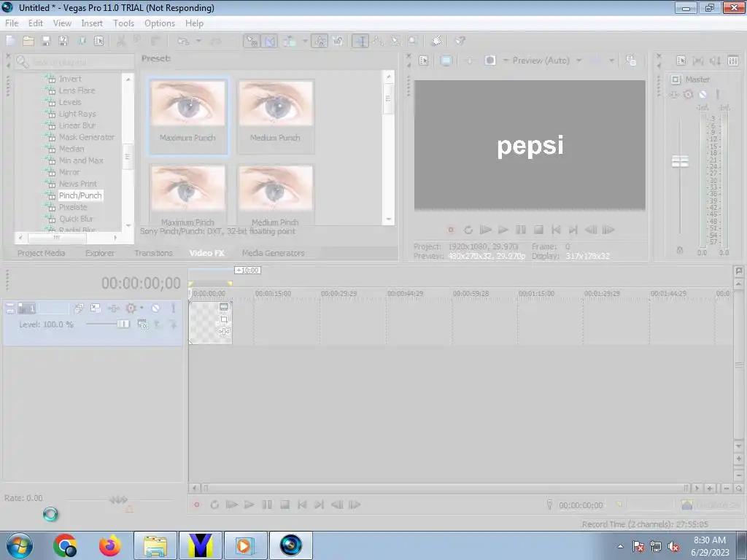Viewport: 747px width, 560px height.
Task: Open the Interactive Tutorials hand icon
Action: click(x=436, y=41)
